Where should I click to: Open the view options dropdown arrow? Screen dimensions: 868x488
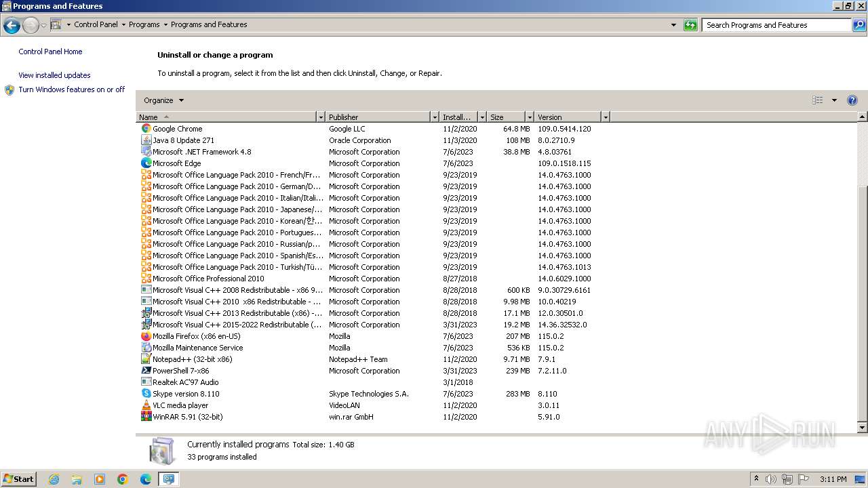834,100
